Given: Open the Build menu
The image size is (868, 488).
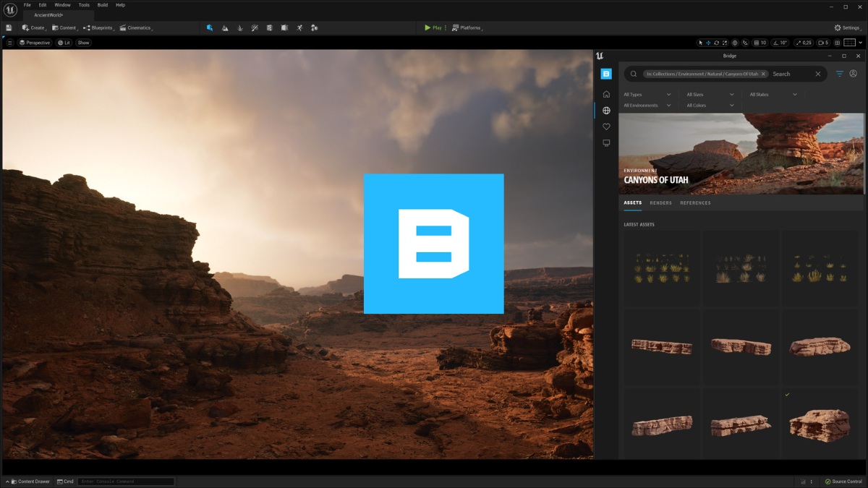Looking at the screenshot, I should [103, 5].
